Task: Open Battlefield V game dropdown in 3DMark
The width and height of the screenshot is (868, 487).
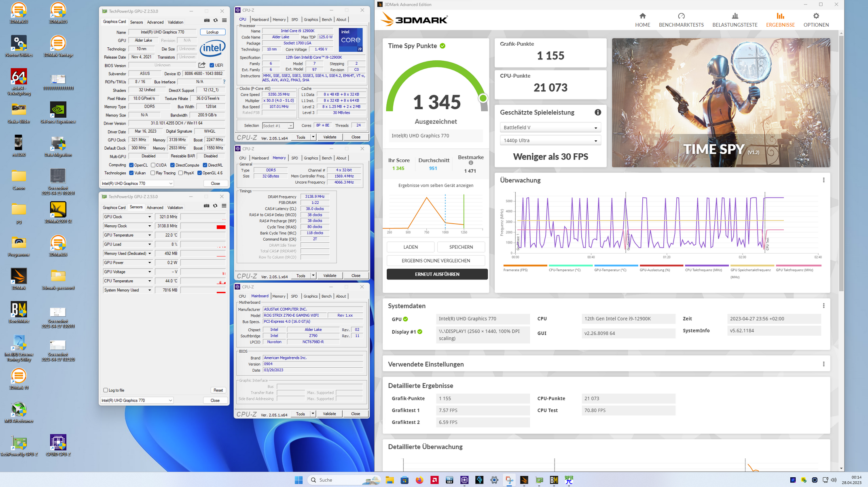Action: pos(550,127)
